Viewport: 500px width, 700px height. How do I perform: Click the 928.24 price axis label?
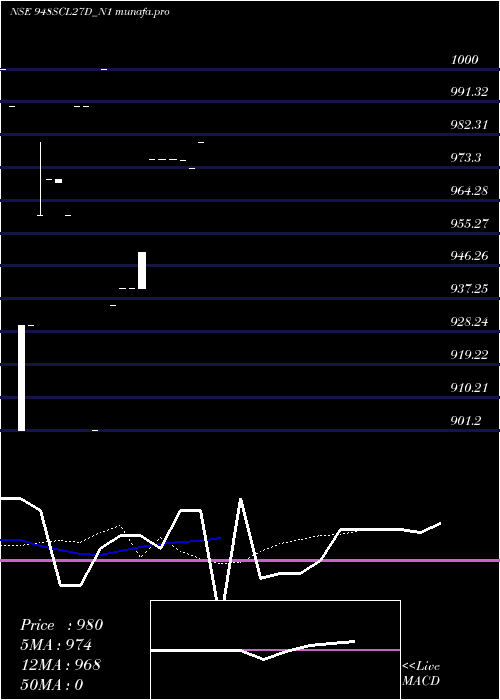469,321
